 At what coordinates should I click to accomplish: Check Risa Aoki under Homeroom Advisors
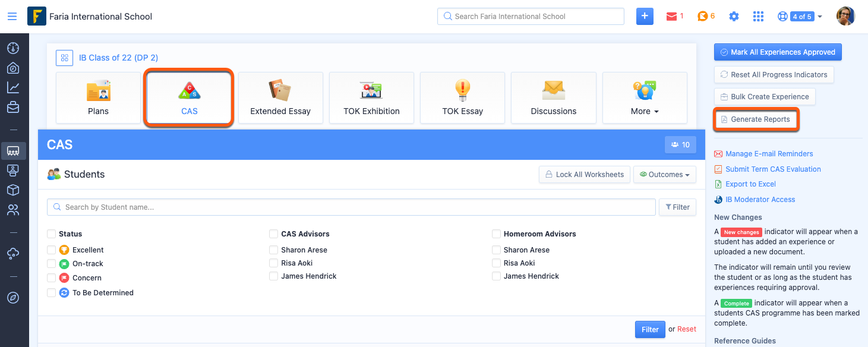[496, 263]
